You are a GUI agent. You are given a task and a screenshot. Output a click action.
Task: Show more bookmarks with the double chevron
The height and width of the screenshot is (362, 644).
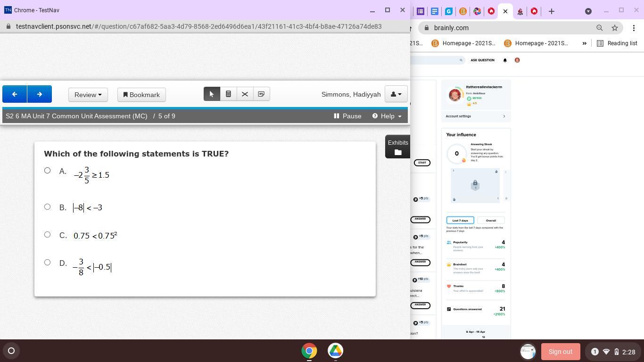(585, 43)
